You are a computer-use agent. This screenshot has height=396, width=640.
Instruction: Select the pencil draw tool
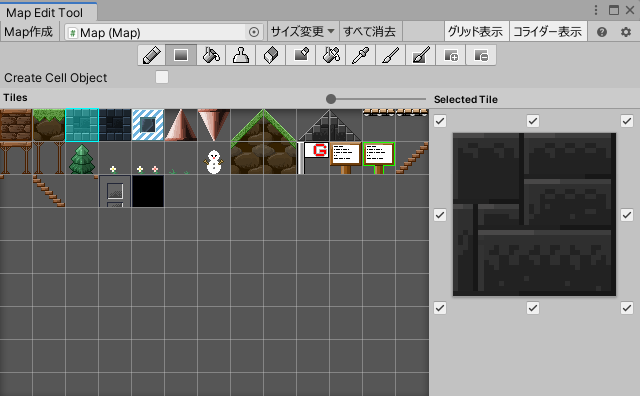point(152,55)
